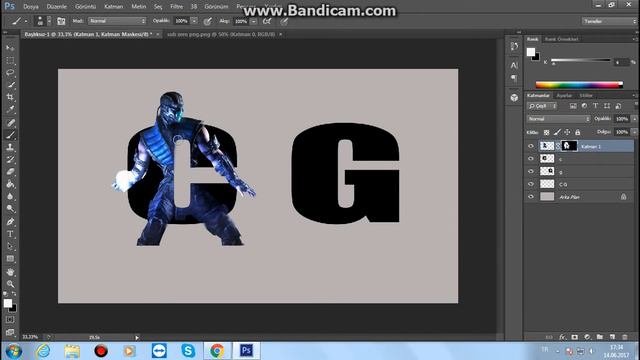Select the Move tool
This screenshot has height=360, width=640.
coord(10,48)
